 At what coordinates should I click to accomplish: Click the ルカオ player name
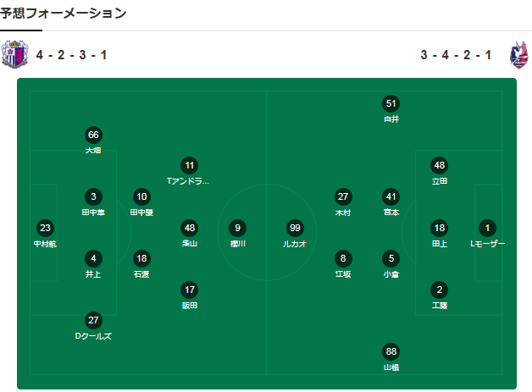click(x=295, y=244)
